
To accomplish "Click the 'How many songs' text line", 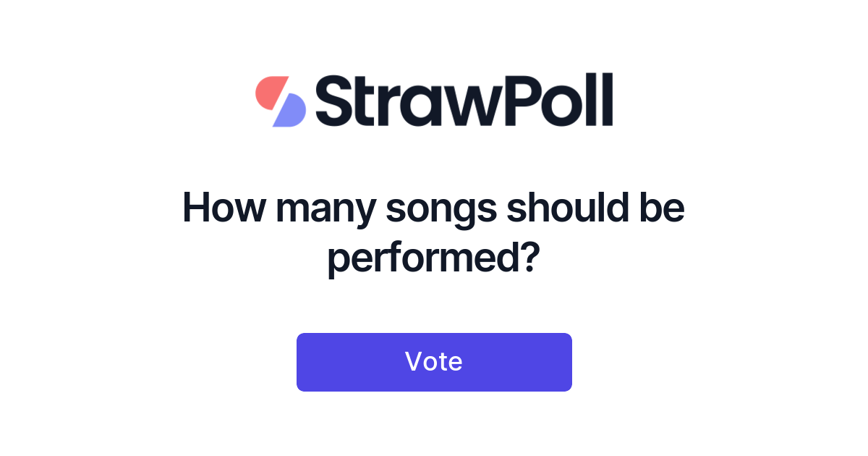I will point(340,209).
